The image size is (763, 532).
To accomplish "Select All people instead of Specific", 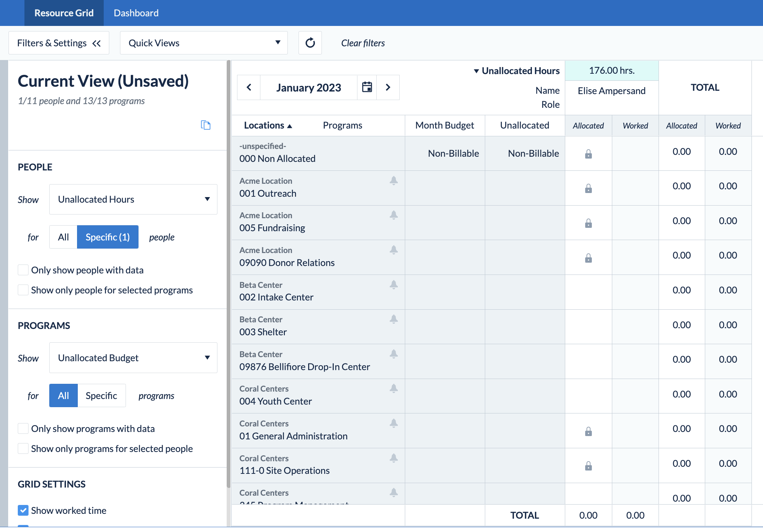I will 63,237.
